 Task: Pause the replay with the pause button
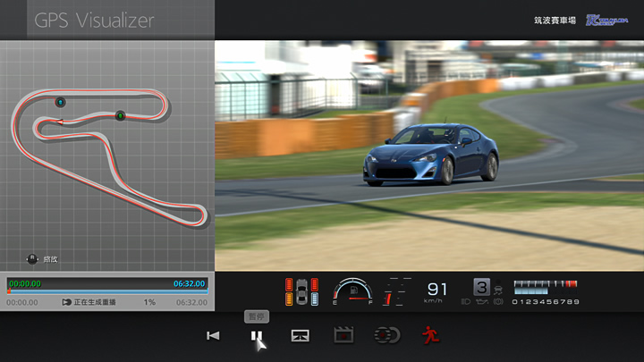coord(256,336)
